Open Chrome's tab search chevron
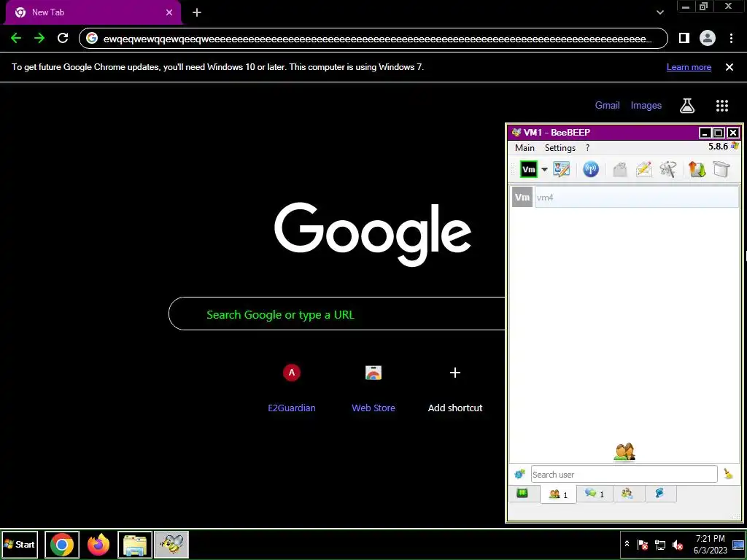Image resolution: width=747 pixels, height=560 pixels. pyautogui.click(x=660, y=12)
